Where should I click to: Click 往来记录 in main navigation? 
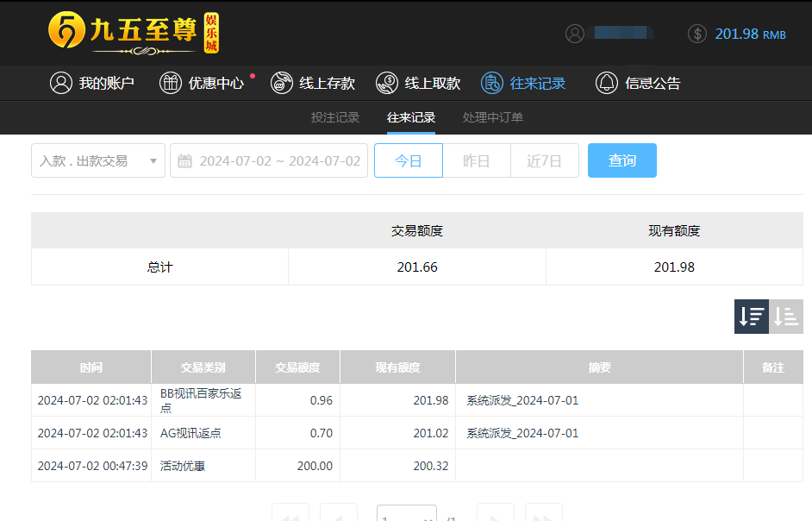click(523, 84)
